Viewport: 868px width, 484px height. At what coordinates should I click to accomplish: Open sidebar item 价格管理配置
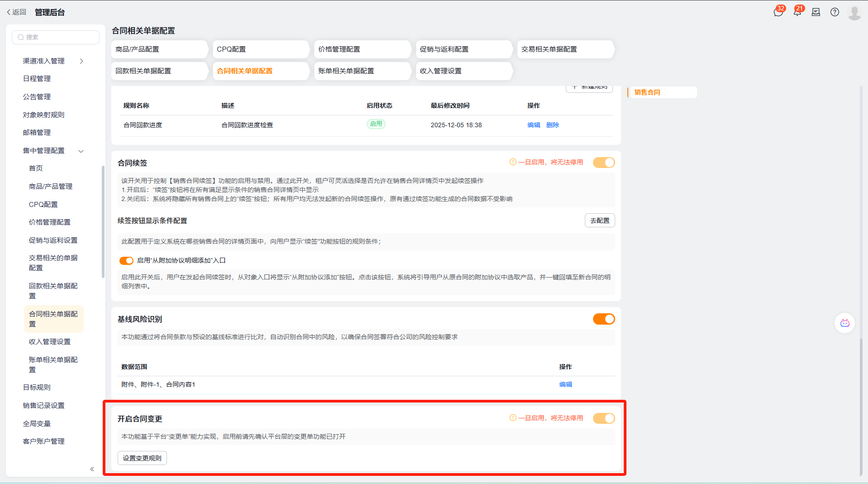[50, 222]
